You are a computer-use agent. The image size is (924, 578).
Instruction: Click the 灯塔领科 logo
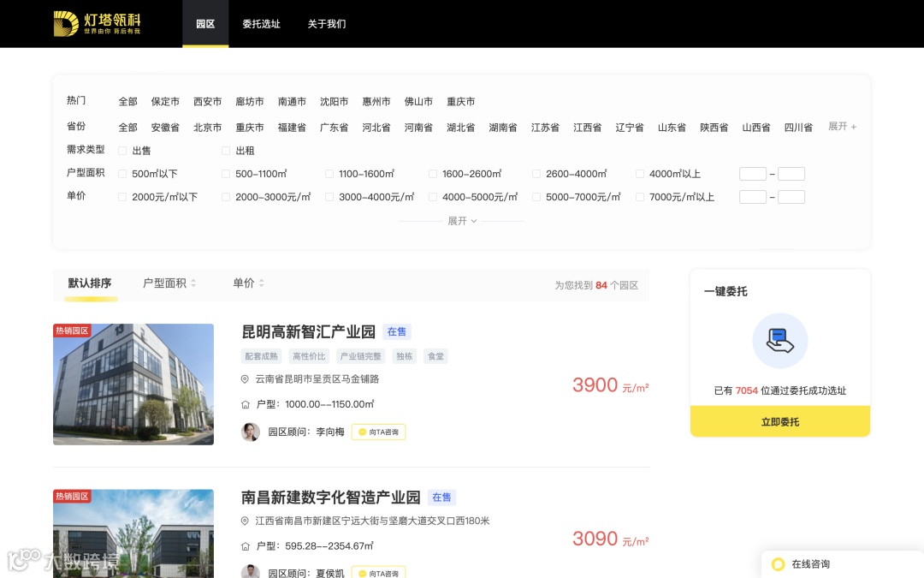click(x=98, y=24)
